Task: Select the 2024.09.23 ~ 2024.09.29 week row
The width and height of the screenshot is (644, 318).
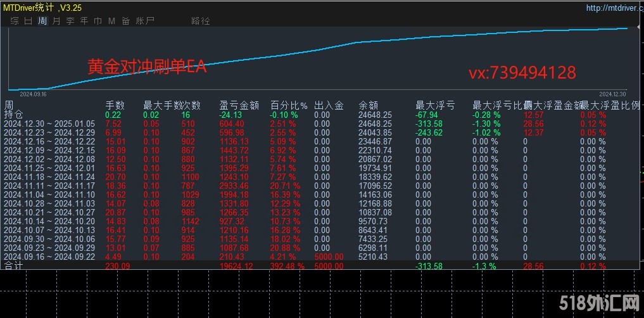Action: (x=322, y=248)
